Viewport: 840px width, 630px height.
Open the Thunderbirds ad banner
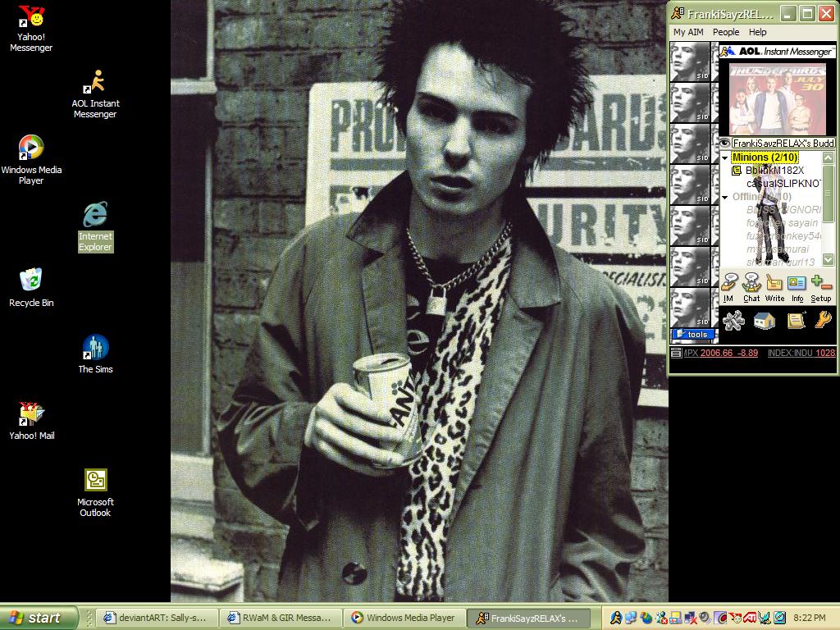pyautogui.click(x=778, y=98)
